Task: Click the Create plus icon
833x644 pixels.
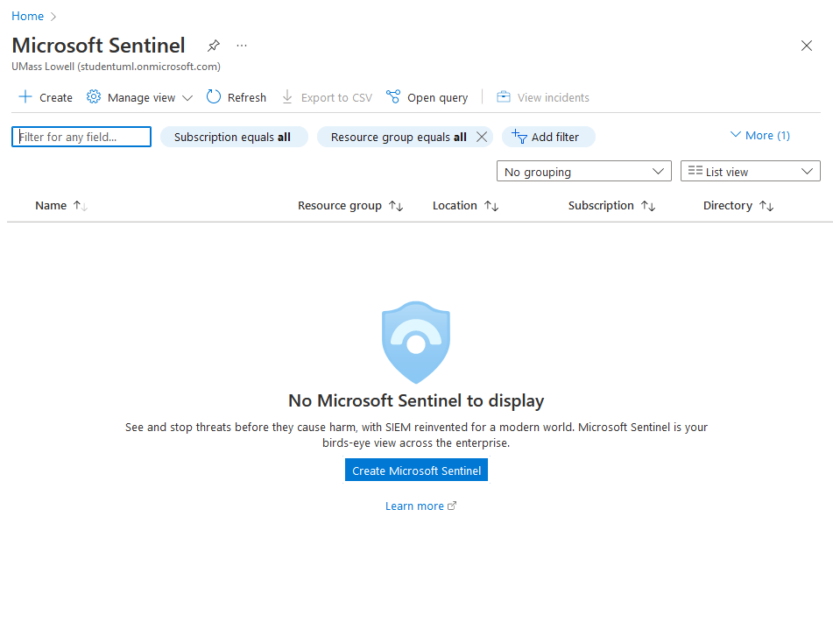Action: [25, 97]
